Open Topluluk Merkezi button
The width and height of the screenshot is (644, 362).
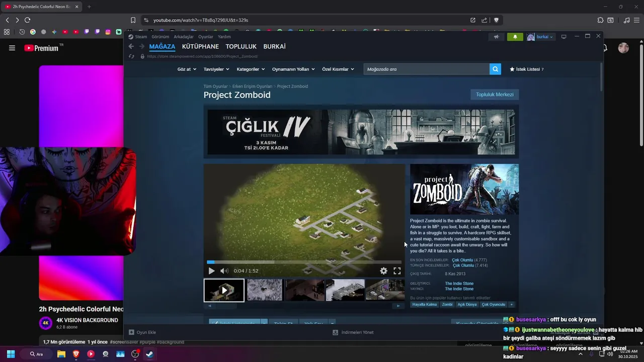pos(495,95)
